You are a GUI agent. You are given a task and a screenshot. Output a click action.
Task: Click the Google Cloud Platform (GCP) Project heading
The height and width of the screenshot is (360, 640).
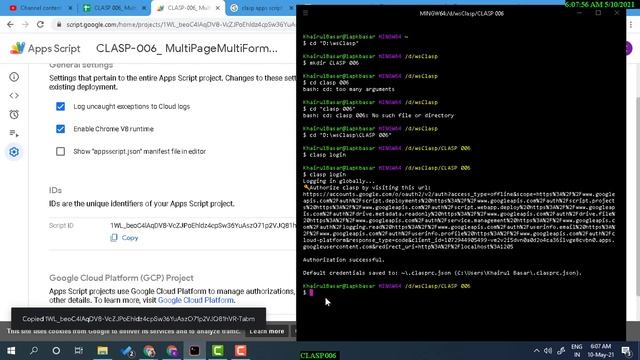121,278
